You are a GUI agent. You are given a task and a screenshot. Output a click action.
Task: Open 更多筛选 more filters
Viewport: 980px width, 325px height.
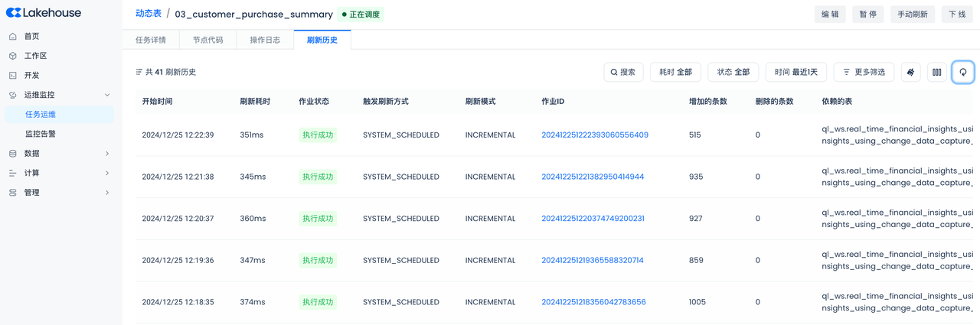[x=864, y=72]
